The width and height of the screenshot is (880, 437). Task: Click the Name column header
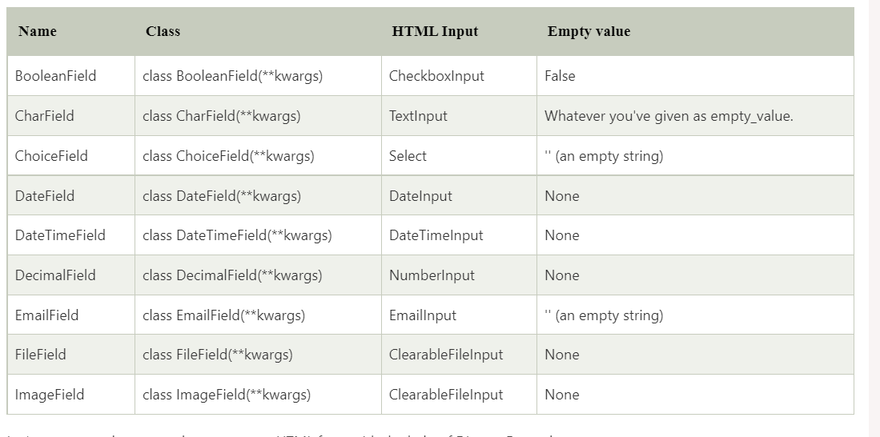coord(38,31)
